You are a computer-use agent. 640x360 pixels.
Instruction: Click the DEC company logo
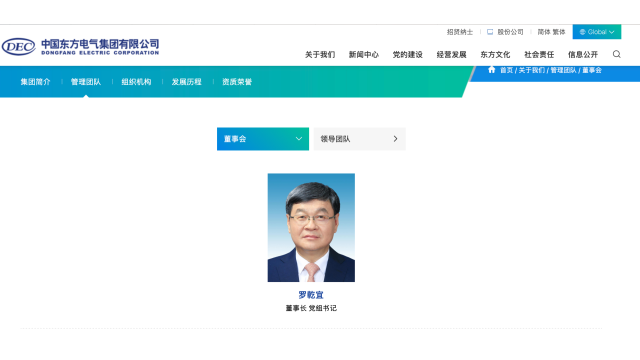19,47
